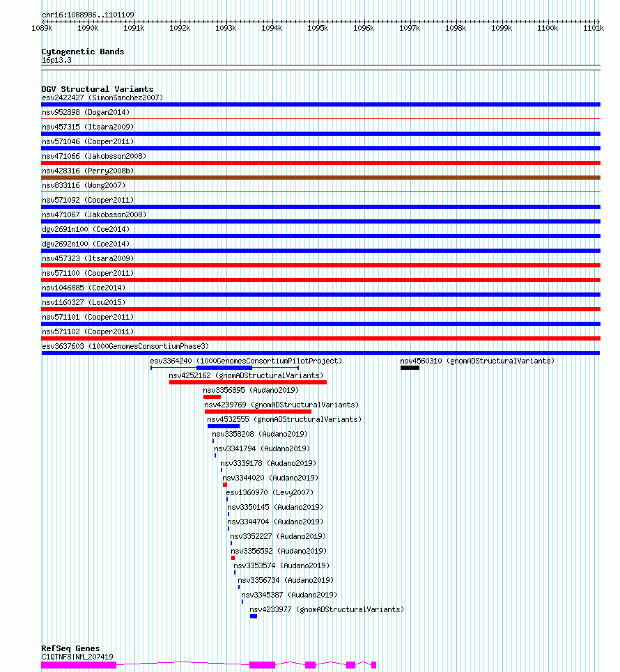Click the red nsv4239769 variant bar
The width and height of the screenshot is (620, 672).
(x=258, y=412)
